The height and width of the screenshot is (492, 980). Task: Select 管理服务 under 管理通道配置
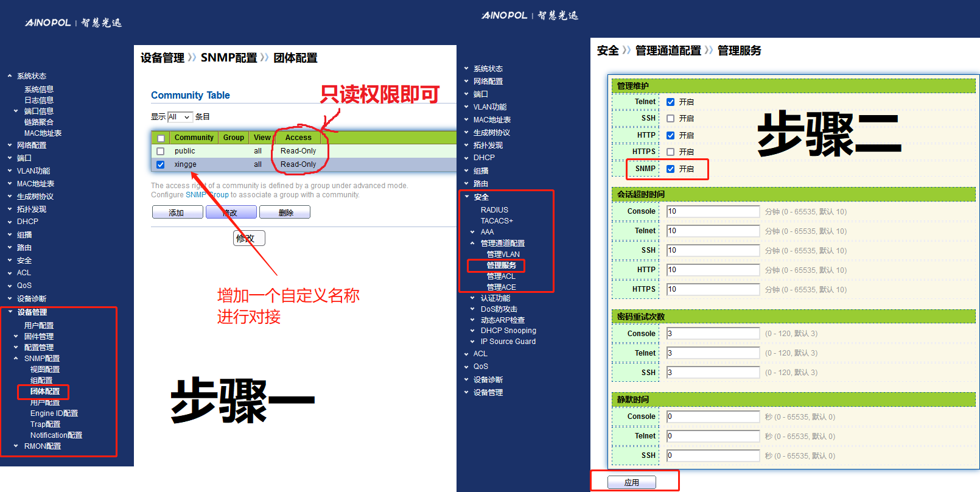click(x=501, y=265)
